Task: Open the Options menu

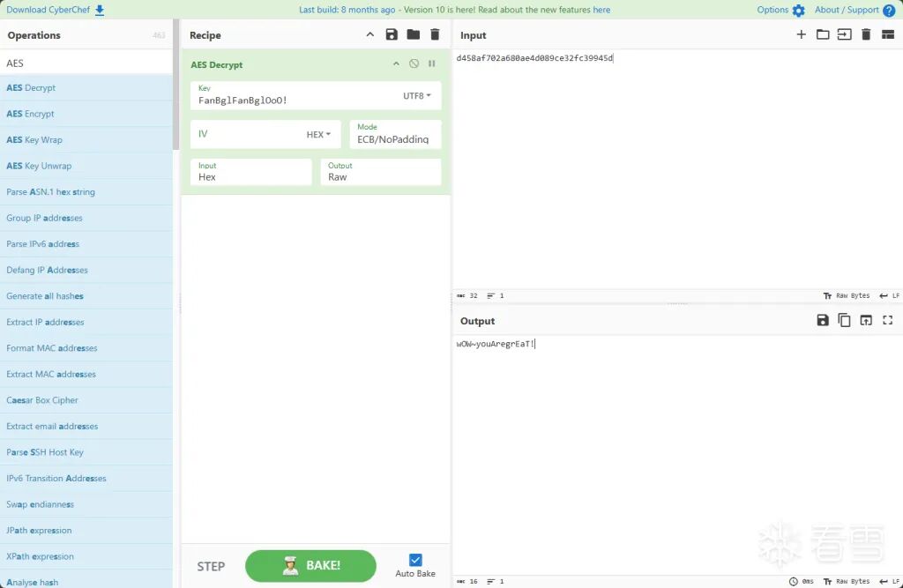Action: click(x=772, y=10)
